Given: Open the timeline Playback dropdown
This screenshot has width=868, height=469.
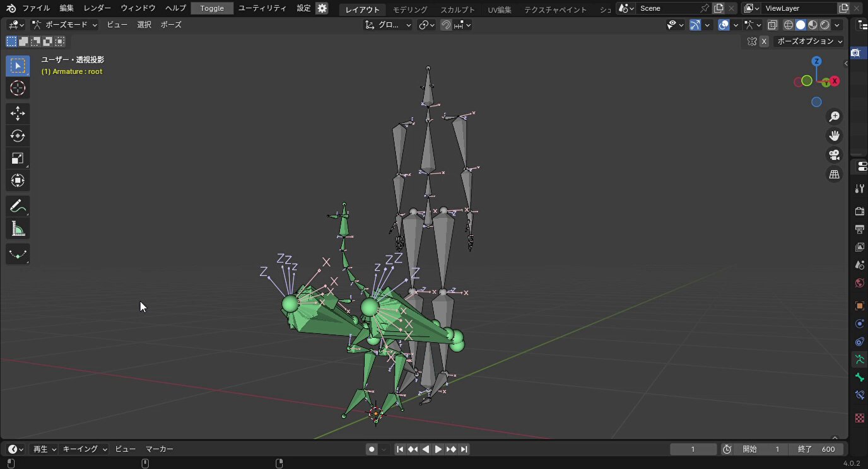Looking at the screenshot, I should (45, 449).
